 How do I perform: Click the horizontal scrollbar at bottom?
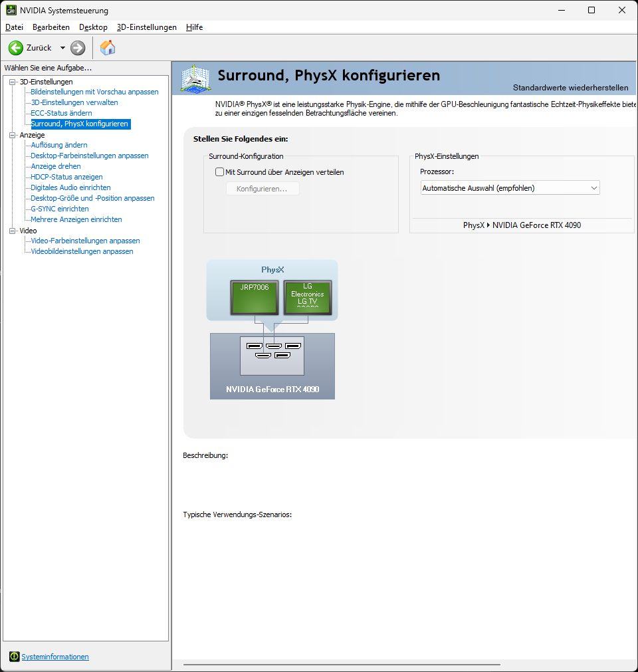(342, 665)
